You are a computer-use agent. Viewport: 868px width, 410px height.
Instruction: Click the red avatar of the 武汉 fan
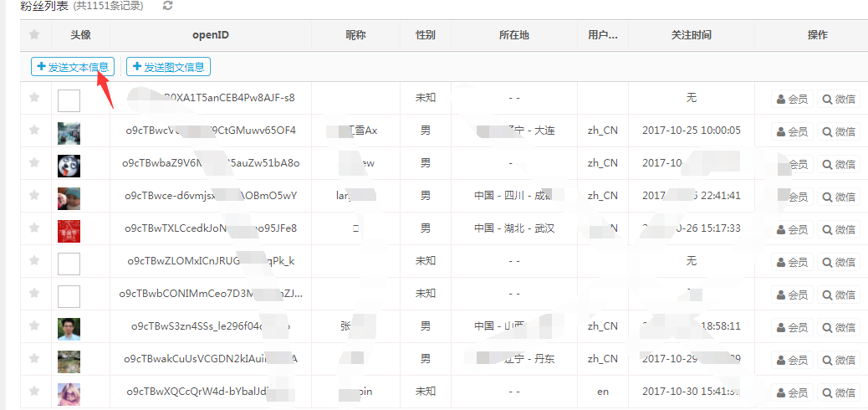pos(69,231)
